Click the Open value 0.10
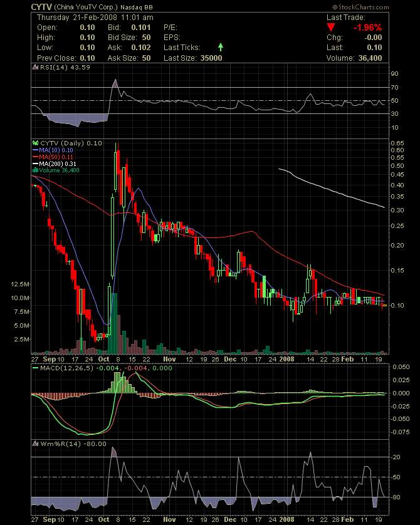Viewport: 420px width, 525px height. pos(87,28)
